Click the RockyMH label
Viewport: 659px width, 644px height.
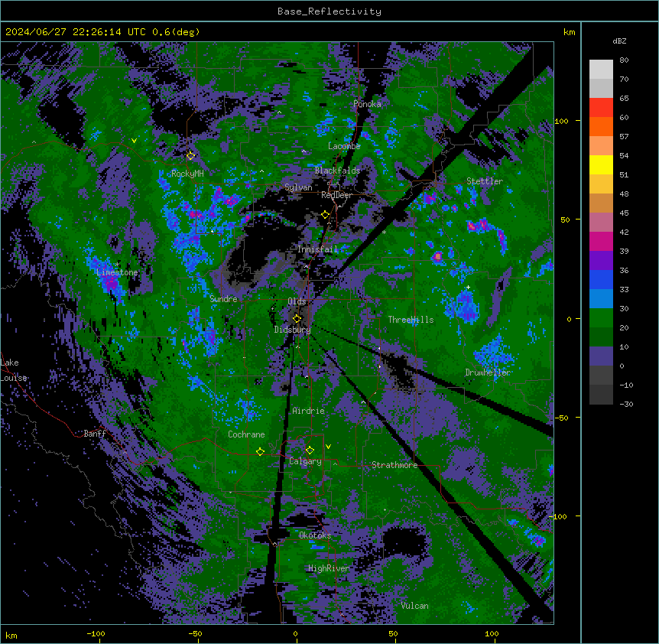187,174
